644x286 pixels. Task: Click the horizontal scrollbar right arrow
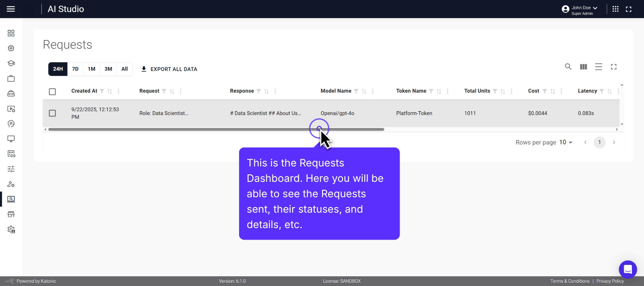pos(617,129)
